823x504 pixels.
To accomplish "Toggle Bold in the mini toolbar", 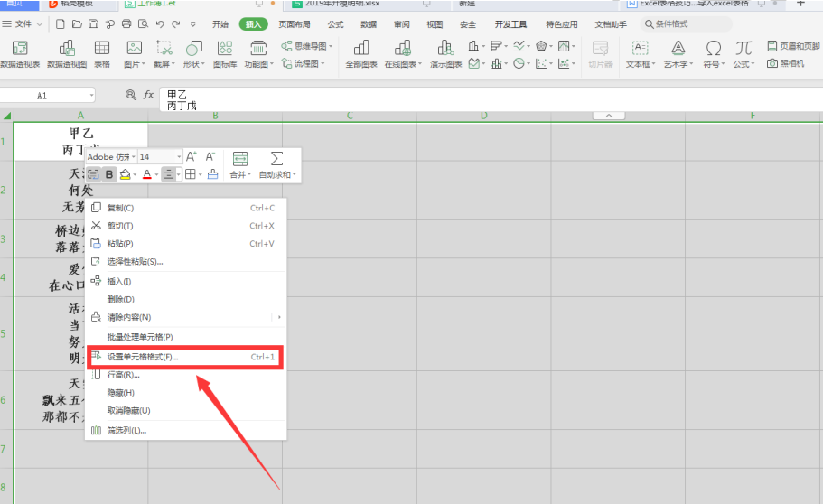I will [x=109, y=174].
